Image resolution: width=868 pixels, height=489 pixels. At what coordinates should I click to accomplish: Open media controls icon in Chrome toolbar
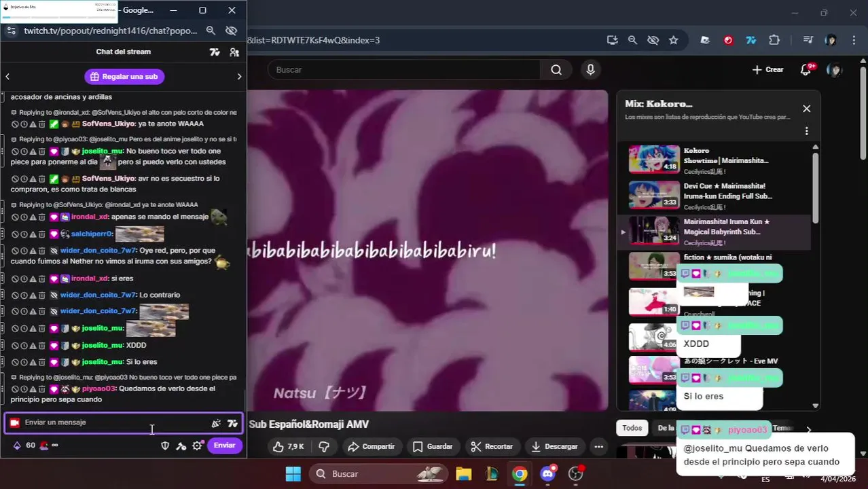coord(808,40)
